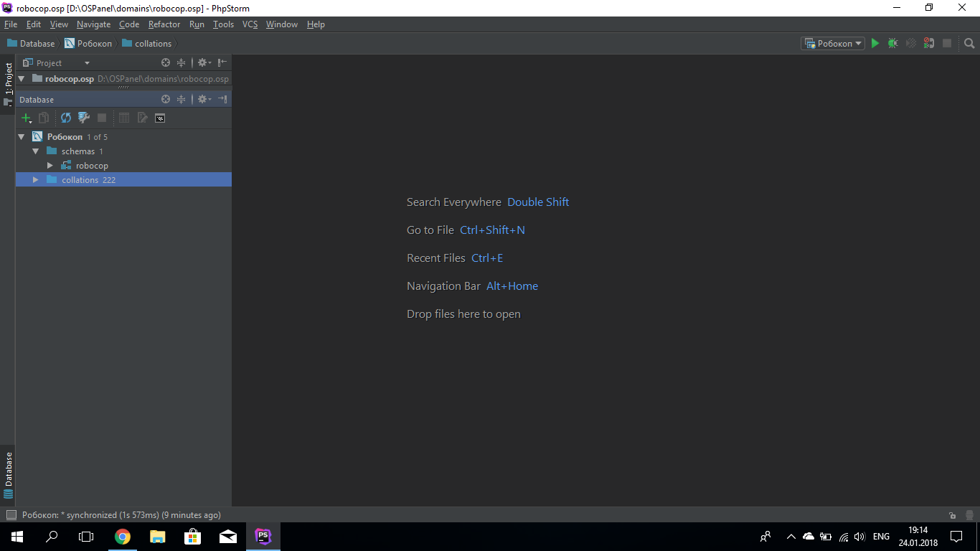The height and width of the screenshot is (551, 980).
Task: Click the synchronized status bar message
Action: pyautogui.click(x=121, y=515)
